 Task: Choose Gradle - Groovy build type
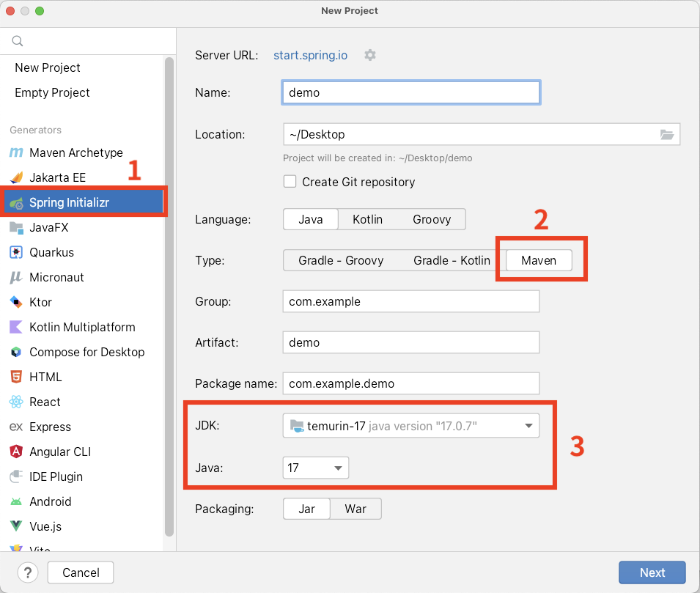pyautogui.click(x=341, y=260)
